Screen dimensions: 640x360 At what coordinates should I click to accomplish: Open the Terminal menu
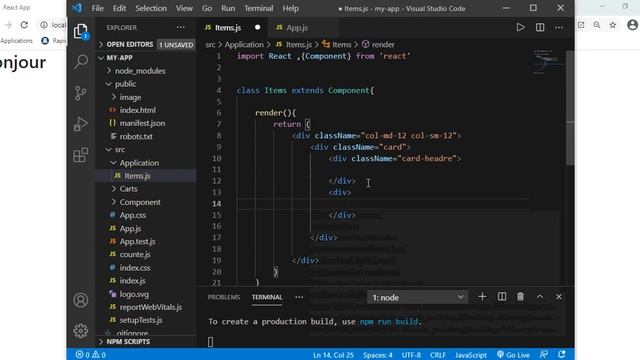(259, 8)
